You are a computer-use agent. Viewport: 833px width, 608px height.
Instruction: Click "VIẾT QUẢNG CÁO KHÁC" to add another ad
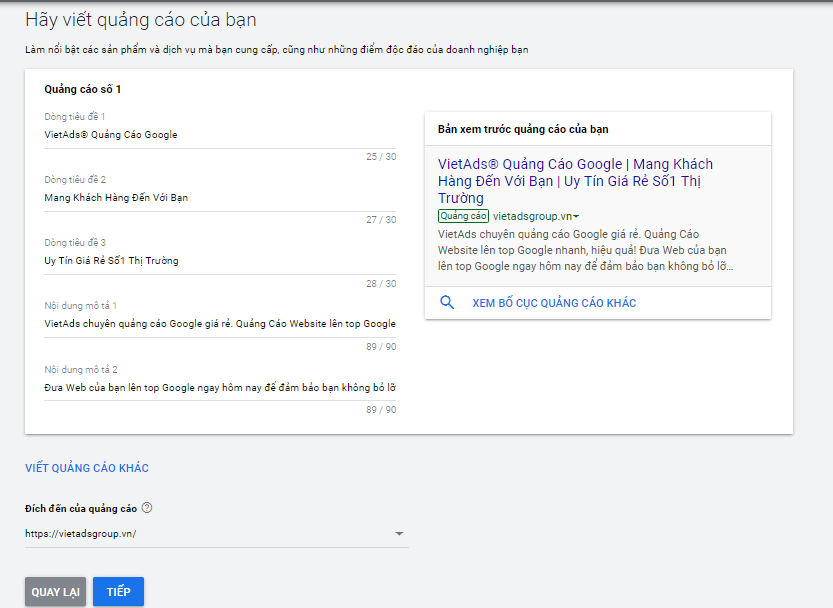(x=88, y=467)
